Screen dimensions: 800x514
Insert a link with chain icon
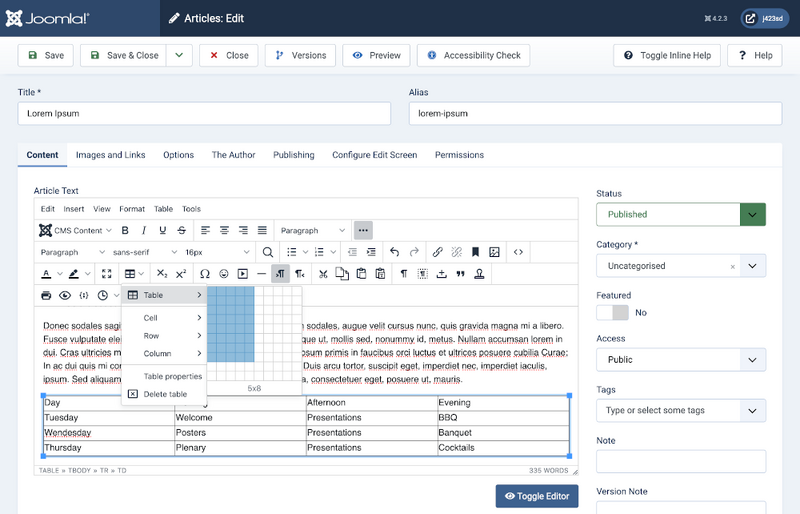click(x=437, y=252)
